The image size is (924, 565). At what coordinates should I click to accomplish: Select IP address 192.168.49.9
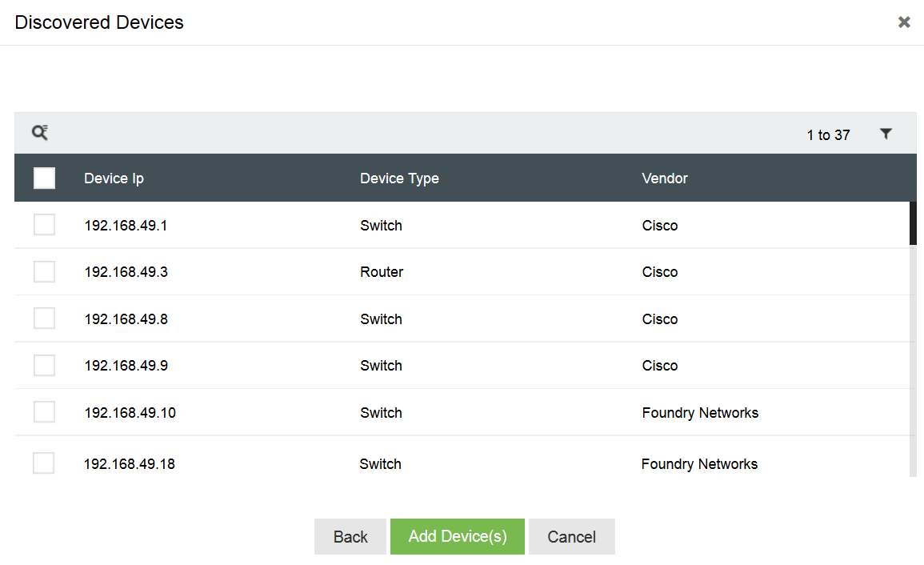click(x=126, y=366)
